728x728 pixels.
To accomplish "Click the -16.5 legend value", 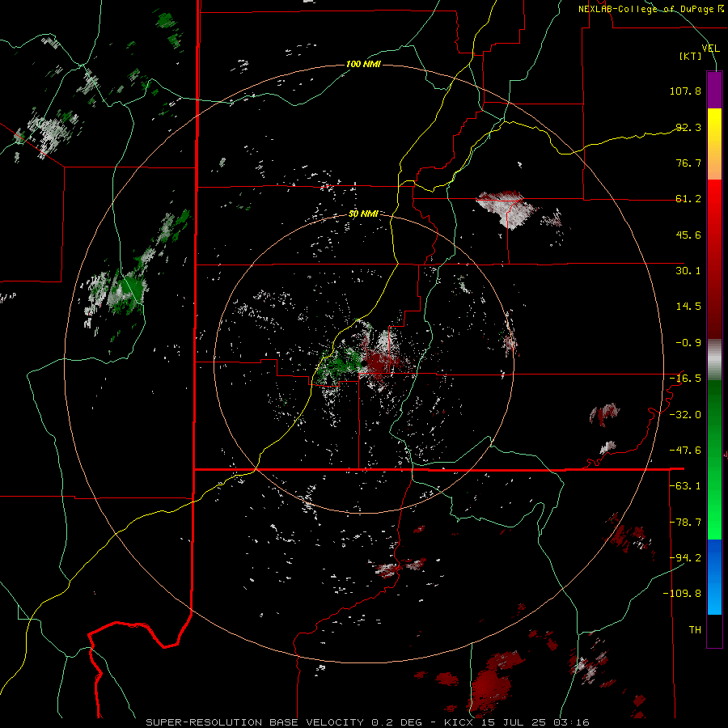I will (x=685, y=379).
